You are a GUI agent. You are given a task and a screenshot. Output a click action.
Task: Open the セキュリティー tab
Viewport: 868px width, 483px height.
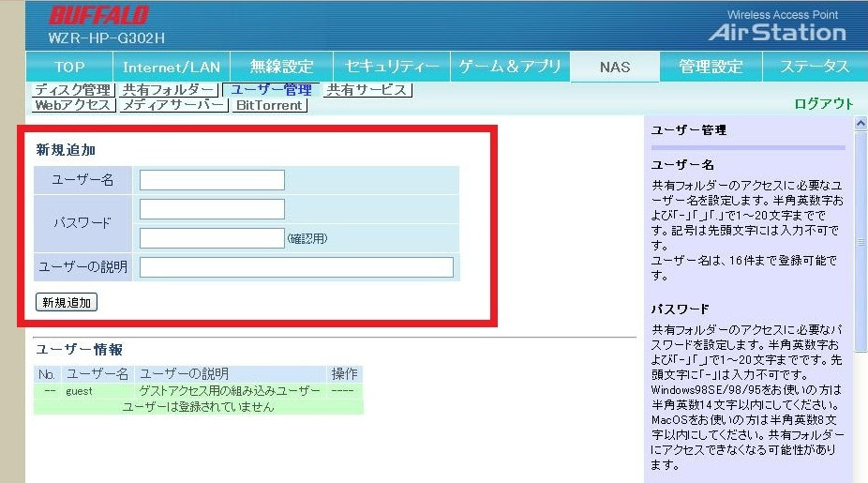point(392,67)
